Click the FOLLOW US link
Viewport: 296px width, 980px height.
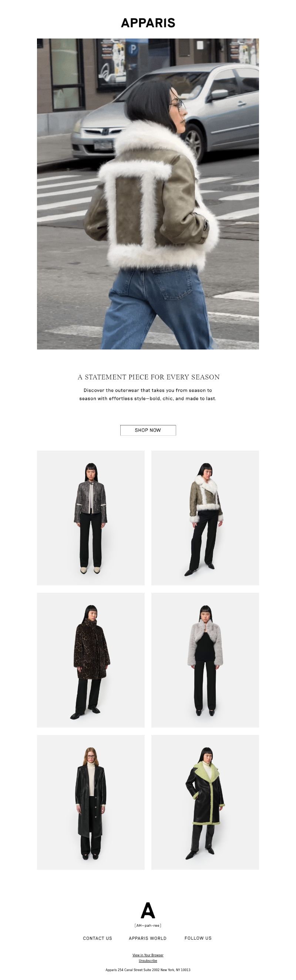(x=198, y=938)
